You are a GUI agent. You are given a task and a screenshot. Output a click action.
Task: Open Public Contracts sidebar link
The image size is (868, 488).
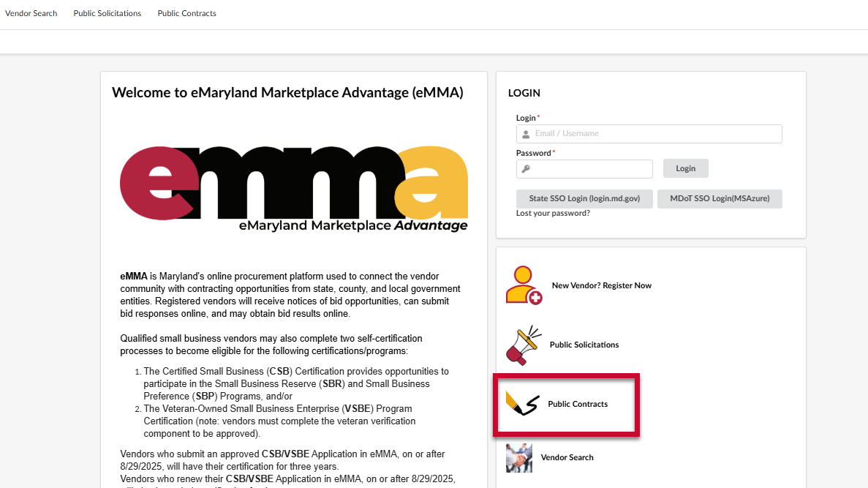pos(578,404)
